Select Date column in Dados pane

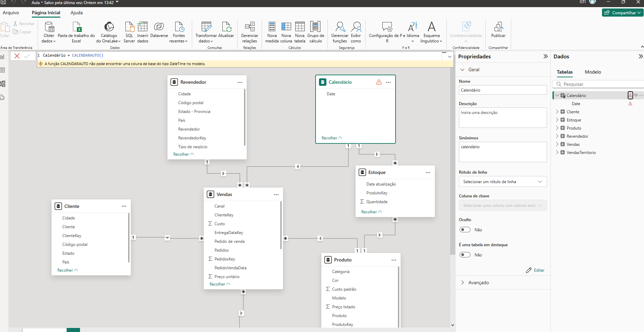576,104
